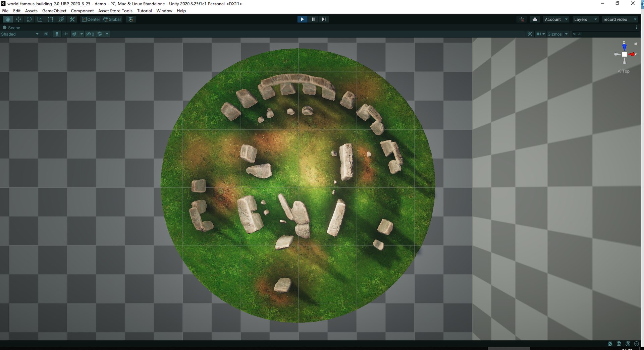Image resolution: width=644 pixels, height=350 pixels.
Task: Open the cloud Services icon
Action: [x=535, y=19]
